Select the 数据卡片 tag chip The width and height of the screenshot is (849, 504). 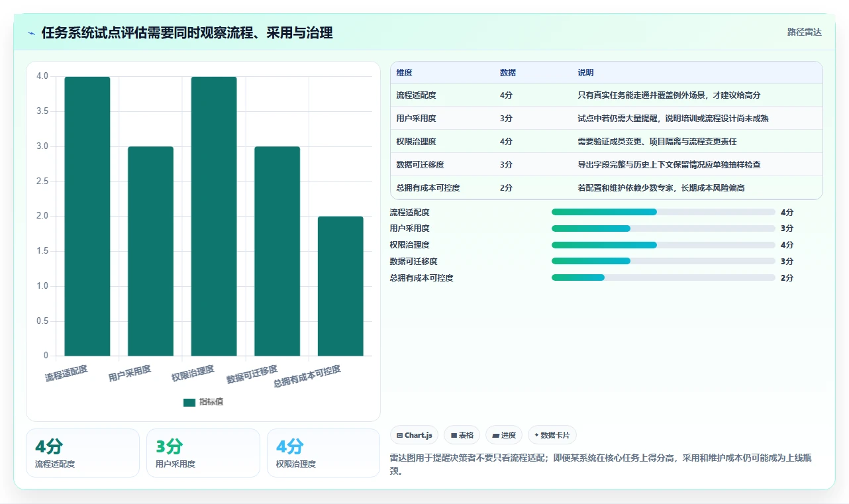[552, 435]
